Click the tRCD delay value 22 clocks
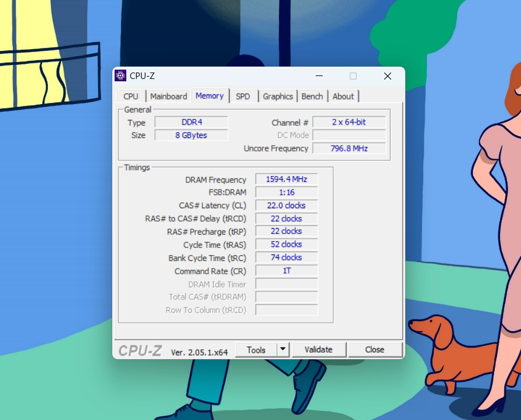521x420 pixels. 287,219
